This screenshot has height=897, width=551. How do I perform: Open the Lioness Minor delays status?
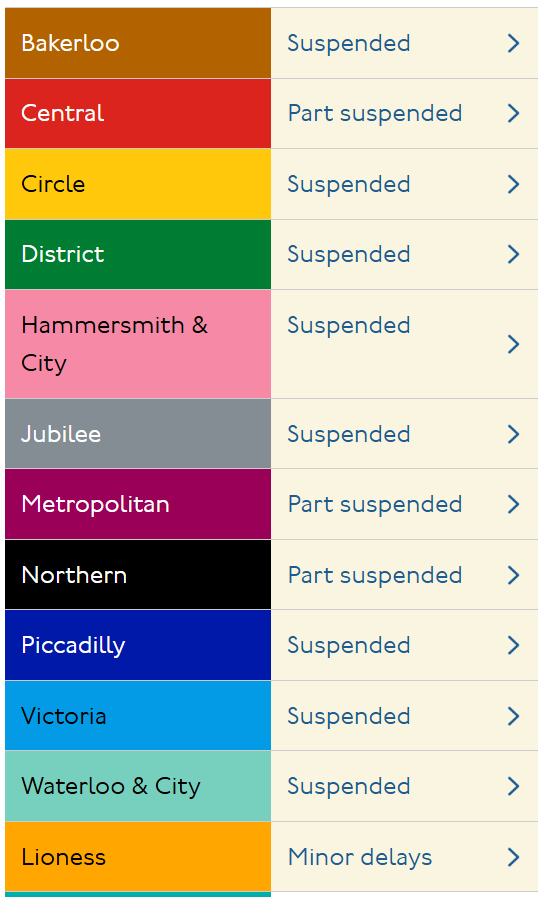pos(360,857)
